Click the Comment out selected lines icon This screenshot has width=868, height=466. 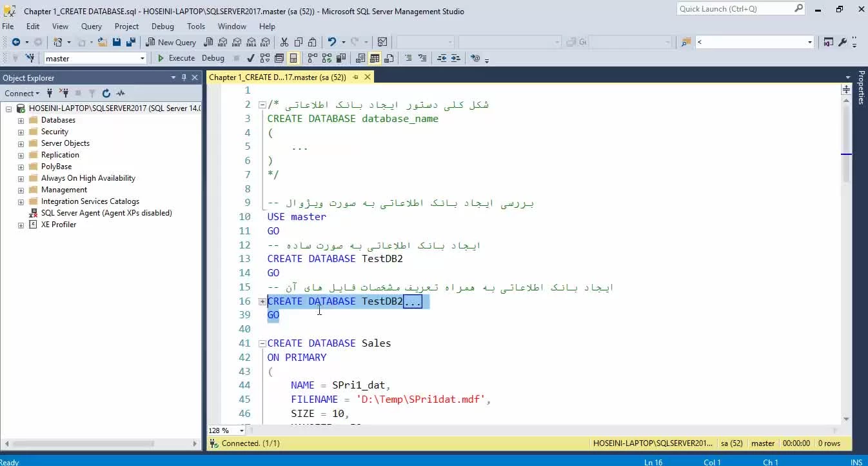click(x=408, y=58)
